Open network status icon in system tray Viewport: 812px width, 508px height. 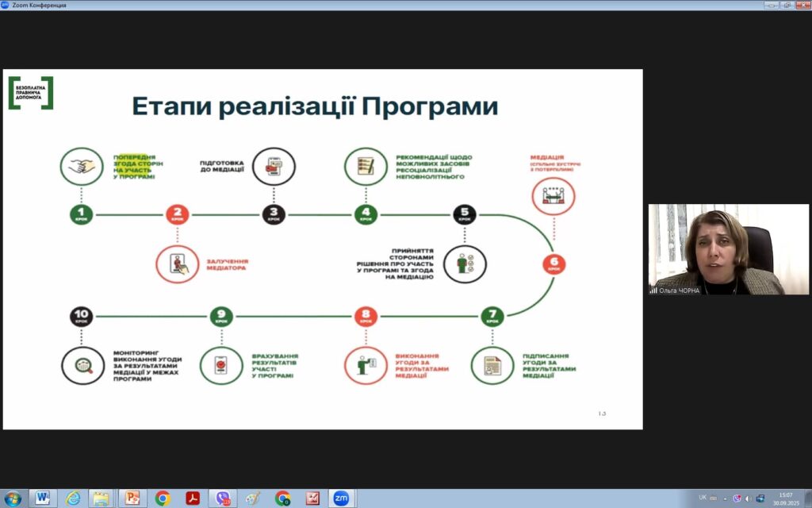tap(760, 498)
